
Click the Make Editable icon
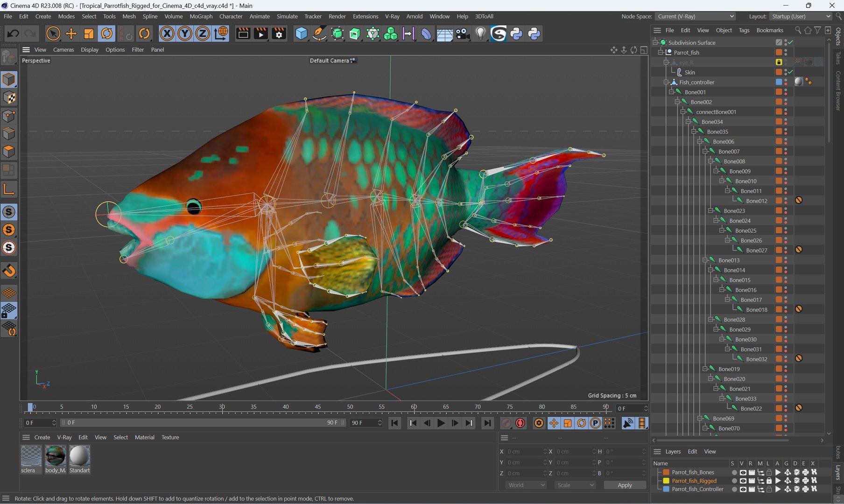click(9, 57)
